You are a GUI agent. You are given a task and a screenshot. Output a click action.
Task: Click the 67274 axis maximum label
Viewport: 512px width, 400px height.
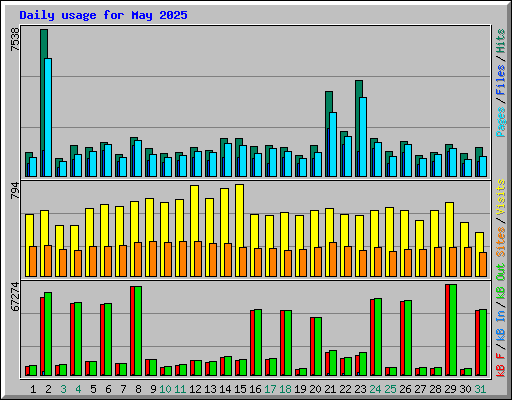click(15, 297)
